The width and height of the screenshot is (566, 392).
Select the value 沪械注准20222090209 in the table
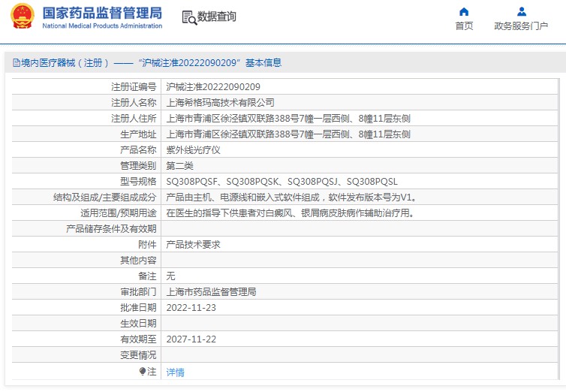coord(213,86)
